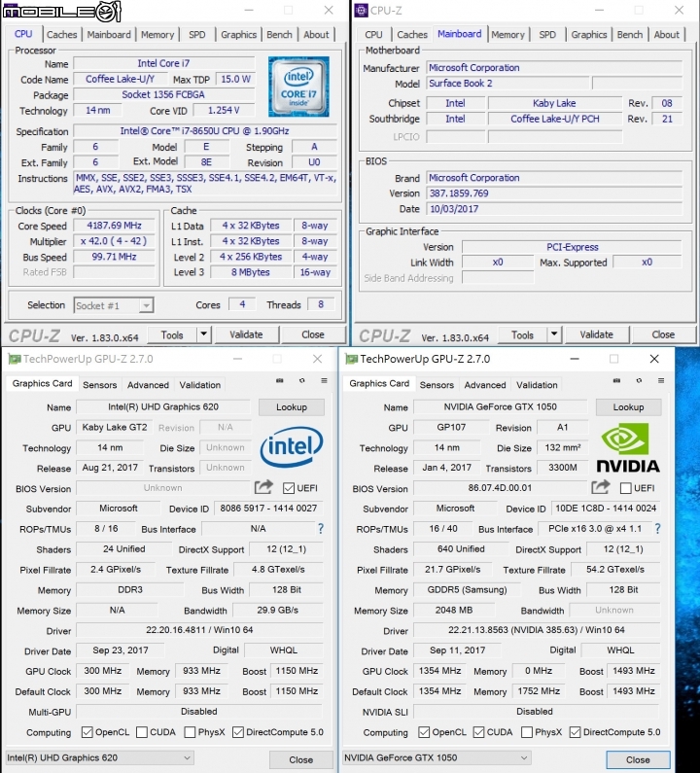This screenshot has width=700, height=773.
Task: Take screenshot icon in Intel GPU-Z window
Action: pos(279,380)
